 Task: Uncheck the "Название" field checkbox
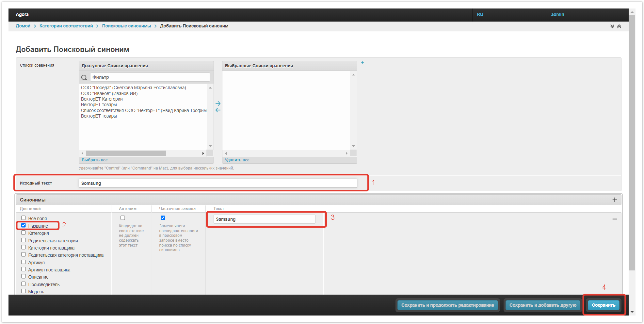(x=24, y=225)
